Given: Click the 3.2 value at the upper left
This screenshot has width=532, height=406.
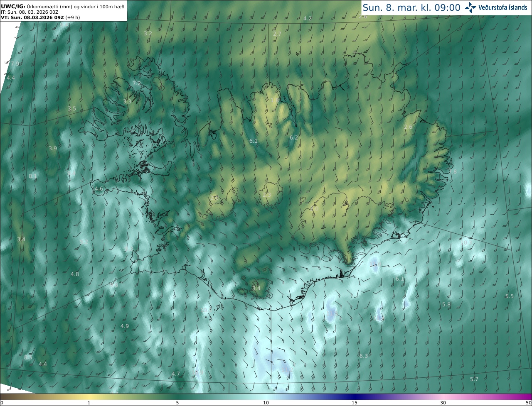Looking at the screenshot, I should tap(148, 33).
